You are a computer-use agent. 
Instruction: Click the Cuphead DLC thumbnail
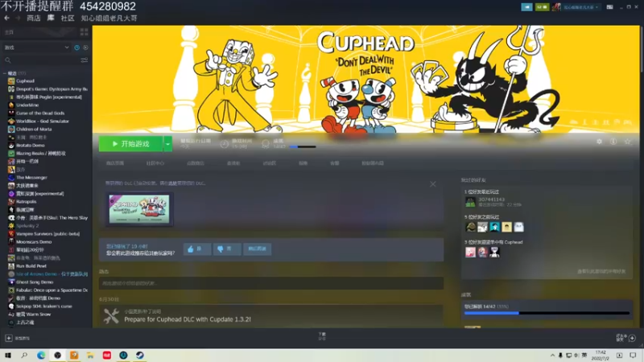(139, 209)
